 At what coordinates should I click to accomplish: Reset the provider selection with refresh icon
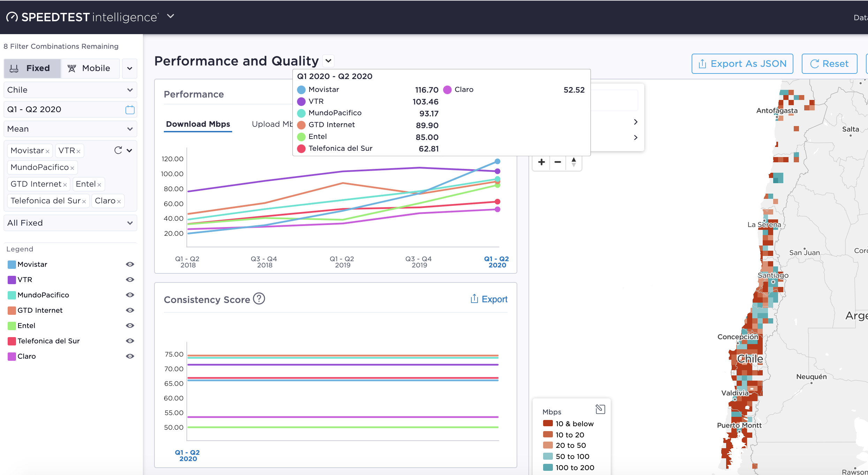(x=118, y=150)
